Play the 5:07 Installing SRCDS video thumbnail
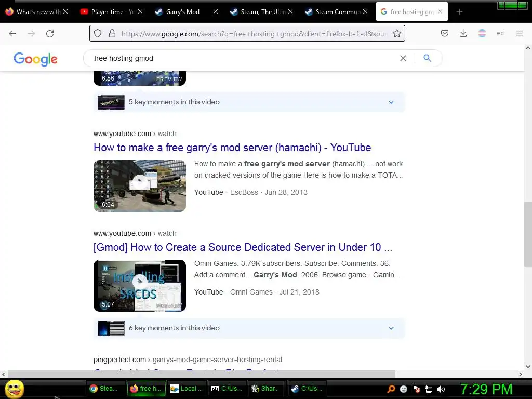This screenshot has height=399, width=532. point(140,286)
